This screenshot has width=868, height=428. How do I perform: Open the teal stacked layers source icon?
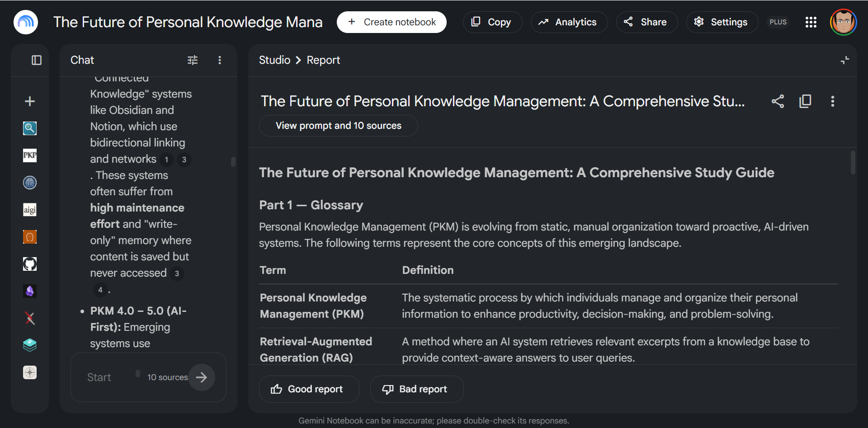point(30,345)
